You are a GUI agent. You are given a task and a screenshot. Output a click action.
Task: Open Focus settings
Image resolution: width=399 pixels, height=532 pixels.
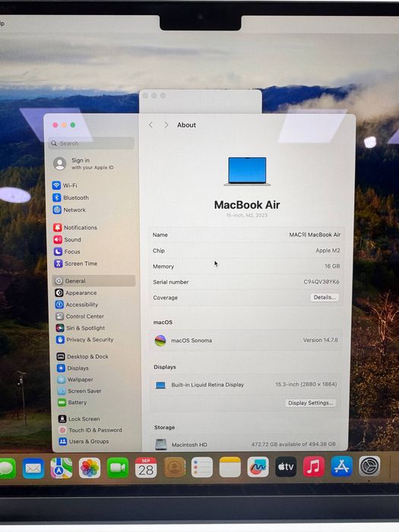(x=67, y=252)
